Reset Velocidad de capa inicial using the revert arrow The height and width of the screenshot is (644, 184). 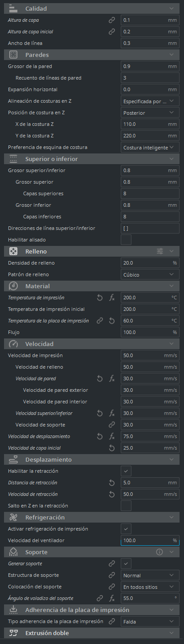click(x=112, y=448)
